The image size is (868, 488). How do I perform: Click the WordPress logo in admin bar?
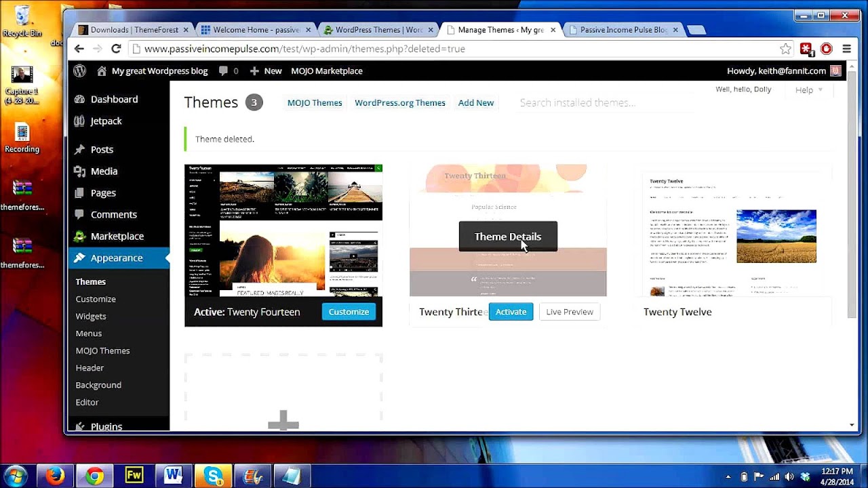point(80,70)
